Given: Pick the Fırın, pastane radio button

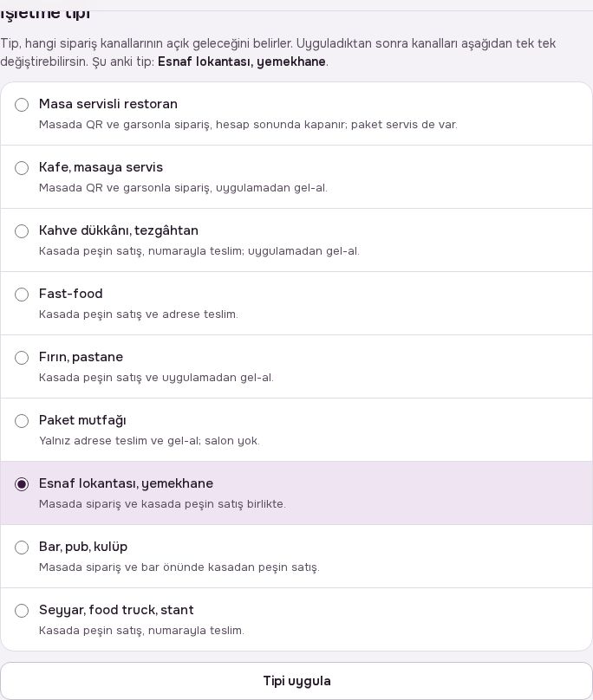Looking at the screenshot, I should (x=22, y=358).
